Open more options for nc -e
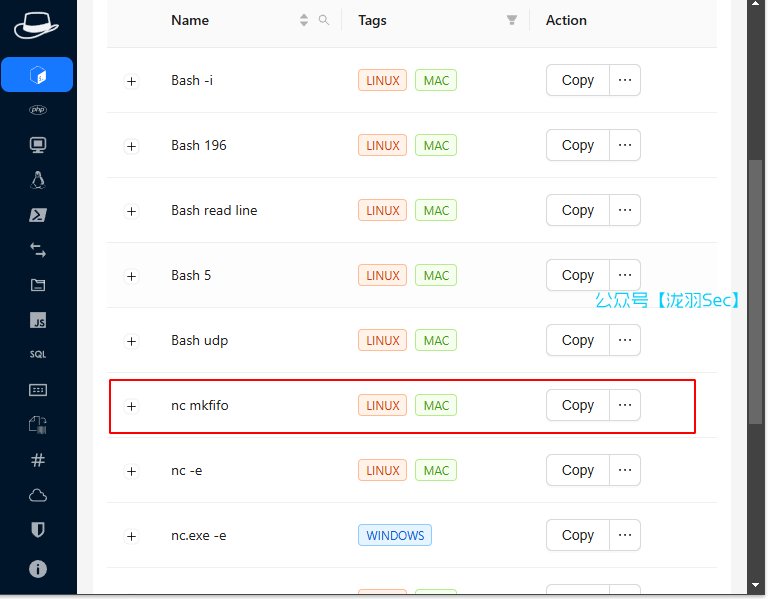This screenshot has width=770, height=599. pos(625,470)
